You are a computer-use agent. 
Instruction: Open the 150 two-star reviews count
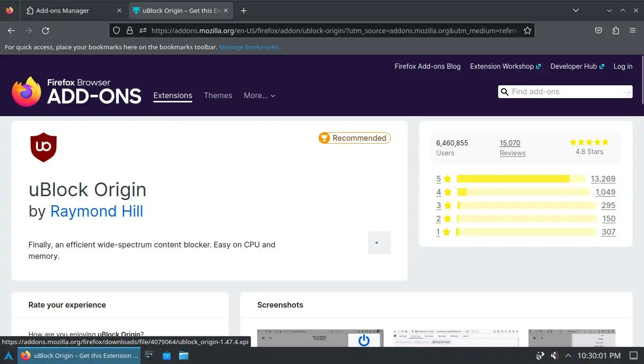click(609, 218)
